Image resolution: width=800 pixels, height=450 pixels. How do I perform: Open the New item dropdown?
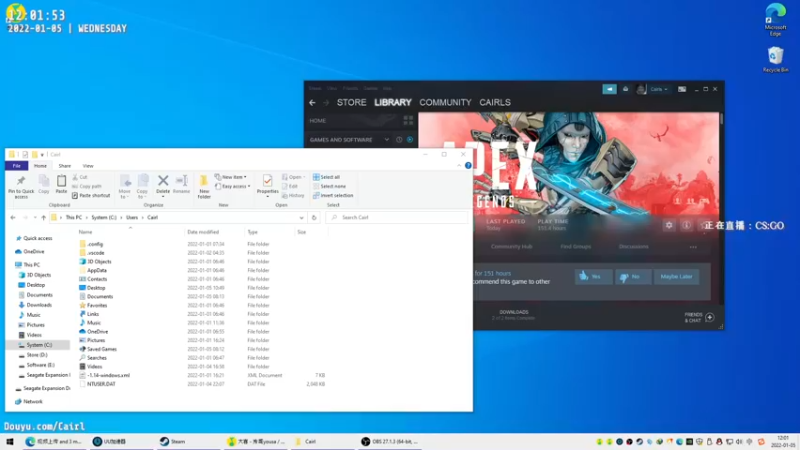(231, 177)
